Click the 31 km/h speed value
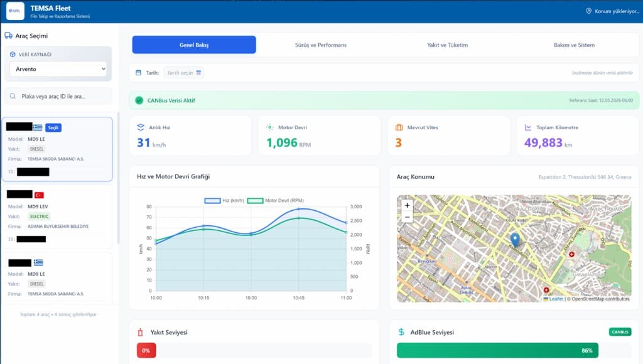 coord(151,142)
